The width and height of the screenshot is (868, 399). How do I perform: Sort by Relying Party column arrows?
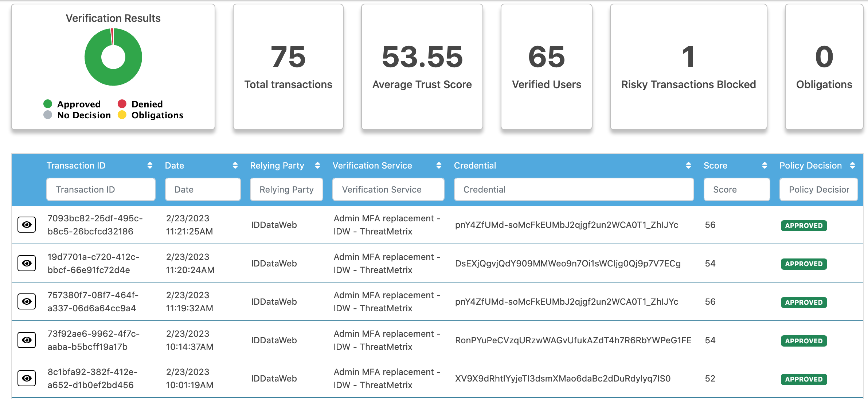317,166
